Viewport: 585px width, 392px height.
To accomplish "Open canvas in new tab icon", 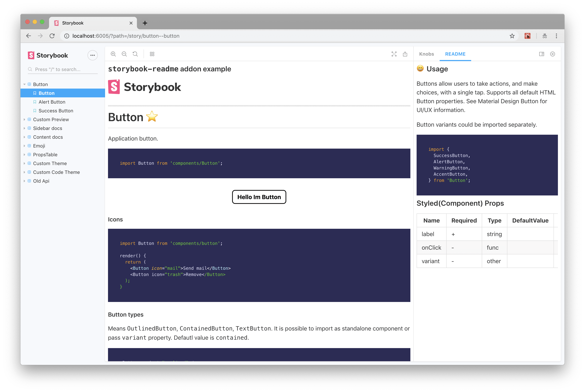I will 405,54.
